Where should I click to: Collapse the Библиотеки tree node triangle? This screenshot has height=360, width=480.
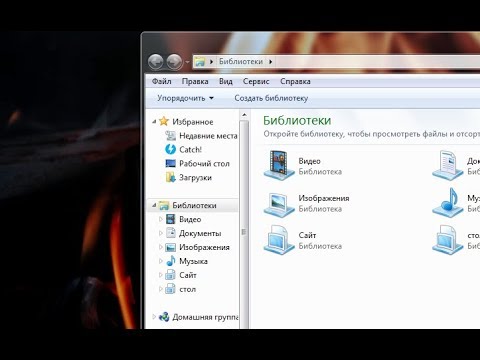154,205
